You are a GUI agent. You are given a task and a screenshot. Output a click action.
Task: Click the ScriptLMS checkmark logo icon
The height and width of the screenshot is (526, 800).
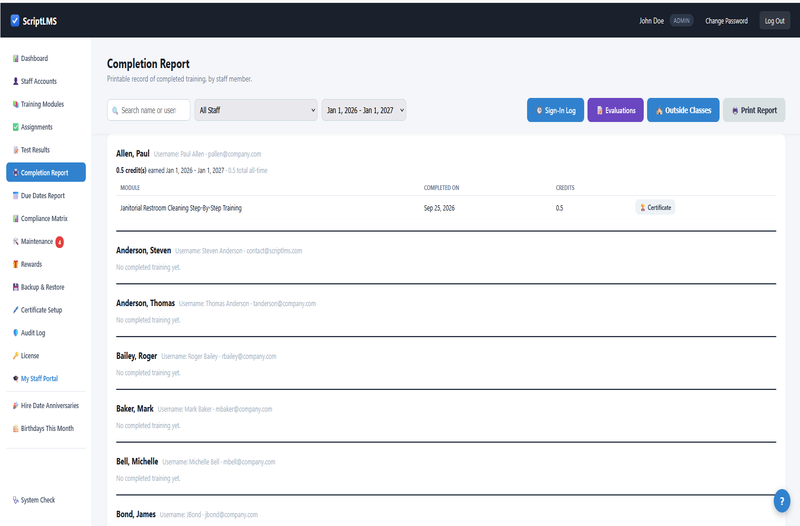(15, 20)
